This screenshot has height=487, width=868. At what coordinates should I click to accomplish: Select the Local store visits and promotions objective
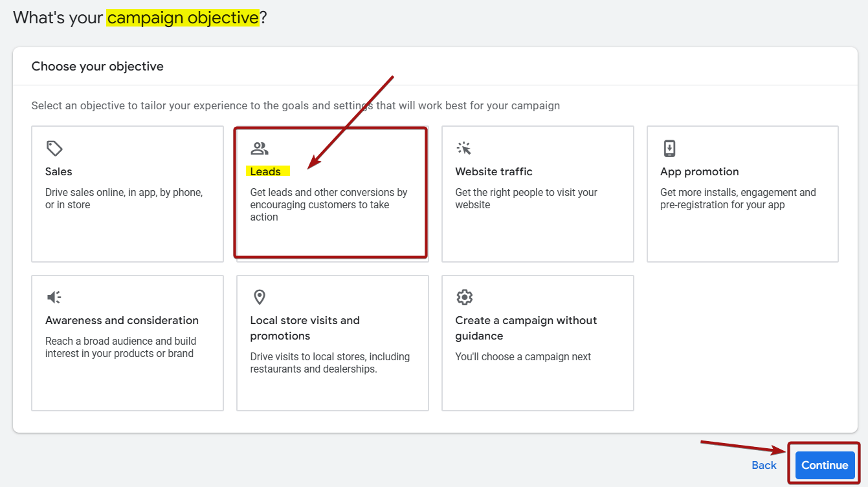point(332,343)
